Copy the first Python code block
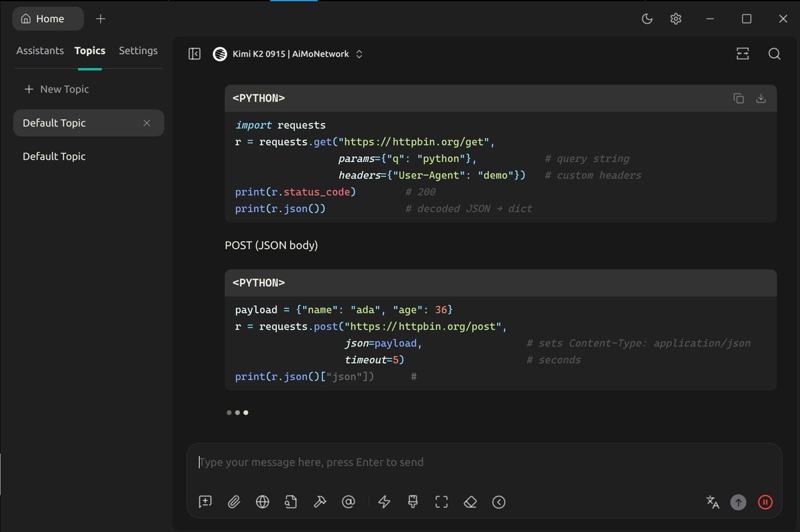 click(739, 99)
